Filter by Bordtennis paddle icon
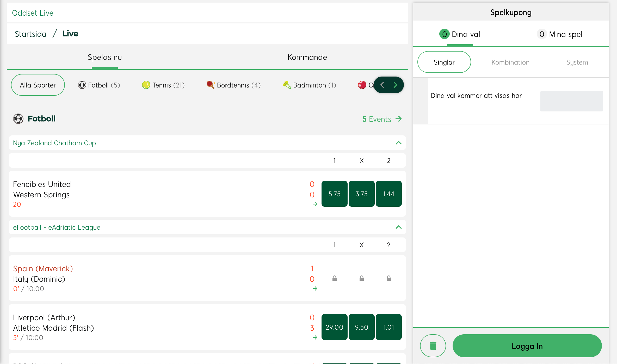 pyautogui.click(x=210, y=85)
